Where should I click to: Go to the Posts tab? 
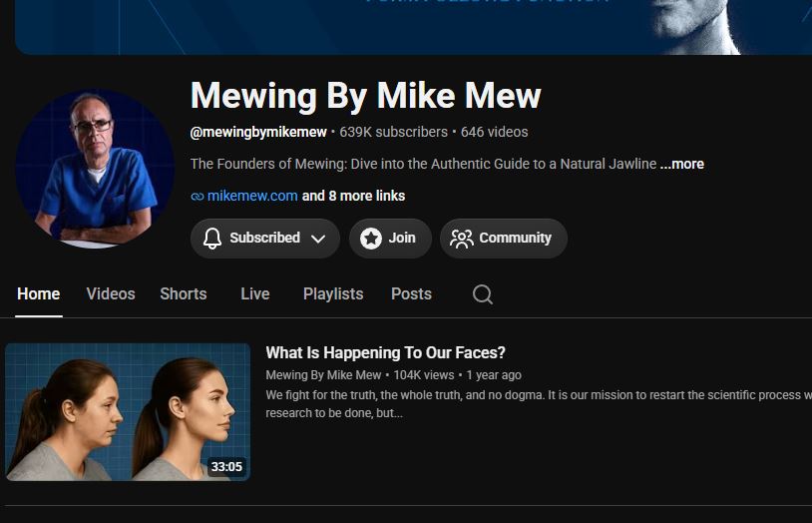tap(411, 293)
